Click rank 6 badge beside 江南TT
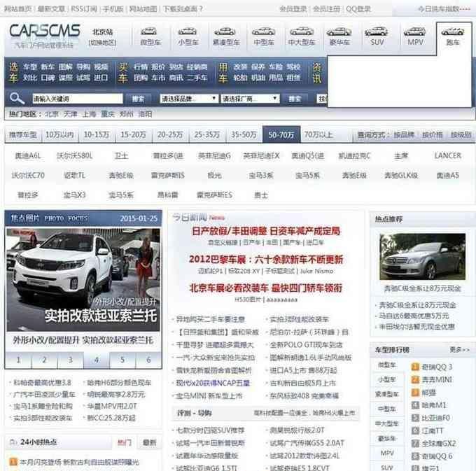476x471 pixels. (x=415, y=430)
